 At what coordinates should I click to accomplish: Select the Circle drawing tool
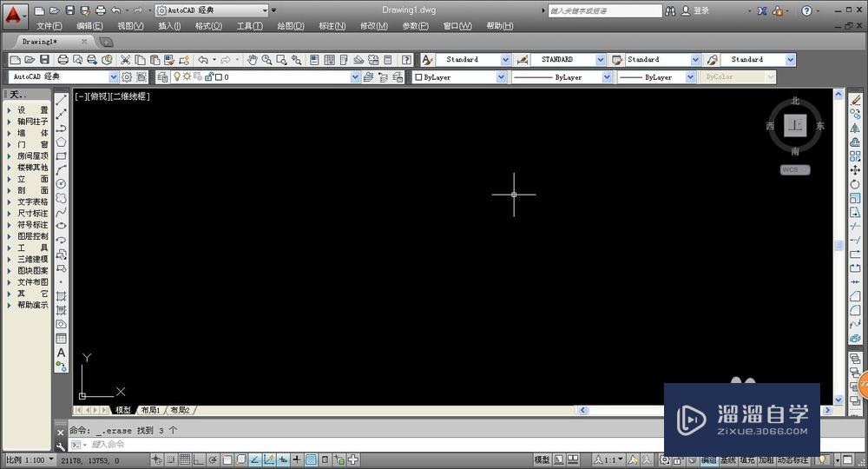(x=61, y=184)
